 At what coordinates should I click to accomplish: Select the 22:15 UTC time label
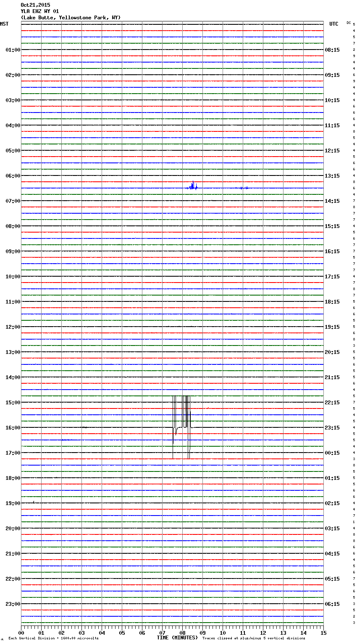pyautogui.click(x=332, y=403)
